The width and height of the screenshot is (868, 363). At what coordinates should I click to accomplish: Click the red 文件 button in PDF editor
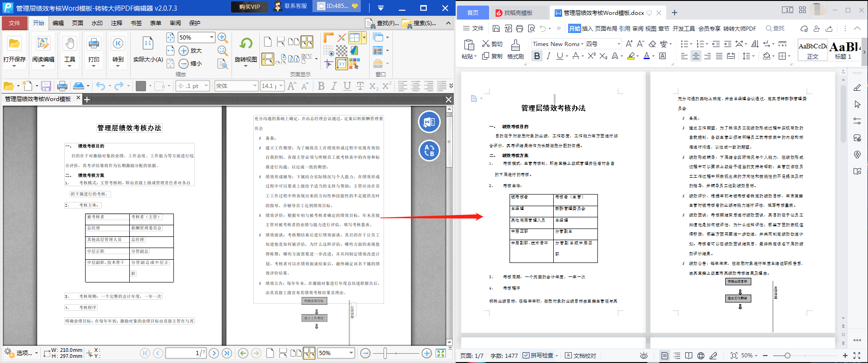[x=14, y=23]
